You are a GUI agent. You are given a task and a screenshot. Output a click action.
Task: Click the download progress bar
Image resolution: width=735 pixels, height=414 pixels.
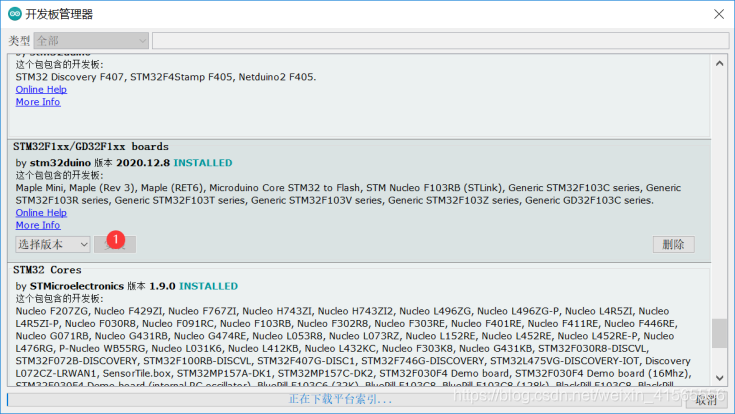point(344,399)
